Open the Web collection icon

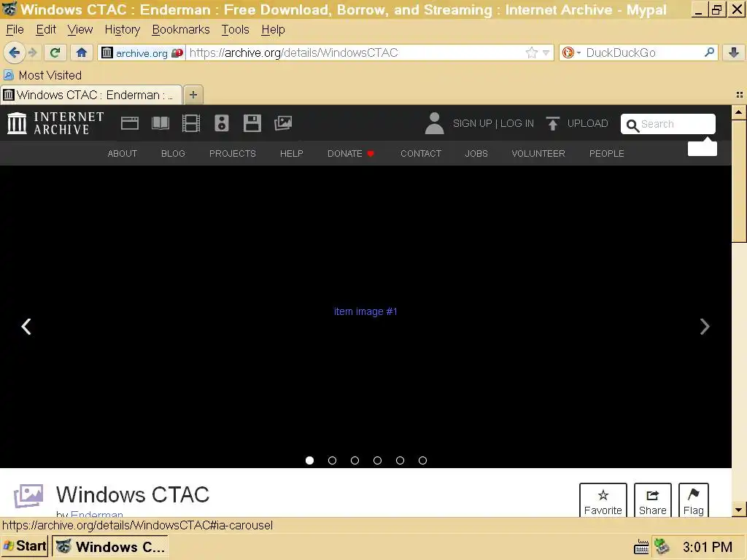pos(130,123)
